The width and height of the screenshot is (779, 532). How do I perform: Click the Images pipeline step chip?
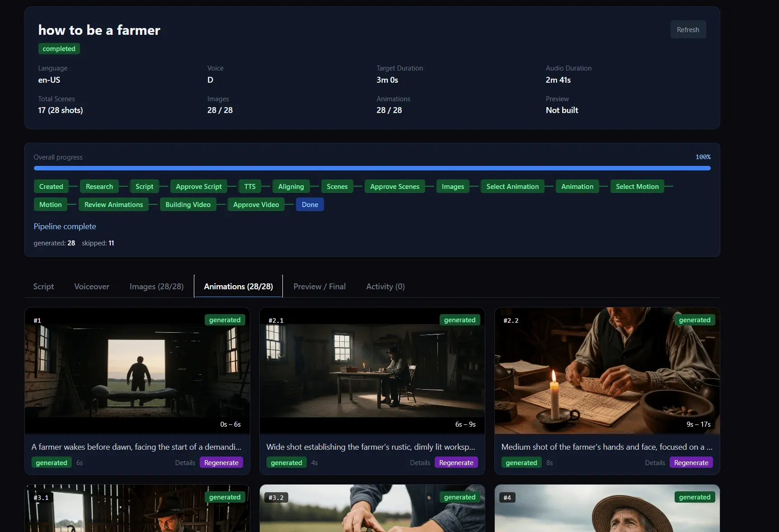[x=453, y=187]
